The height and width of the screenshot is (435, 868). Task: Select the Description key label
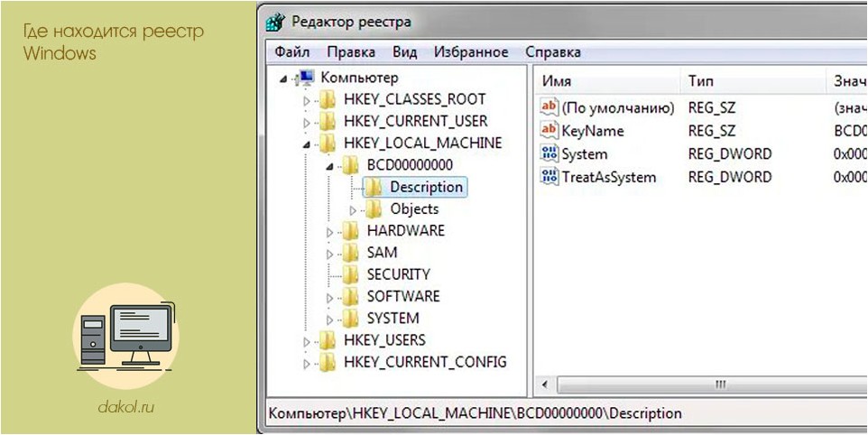[426, 187]
